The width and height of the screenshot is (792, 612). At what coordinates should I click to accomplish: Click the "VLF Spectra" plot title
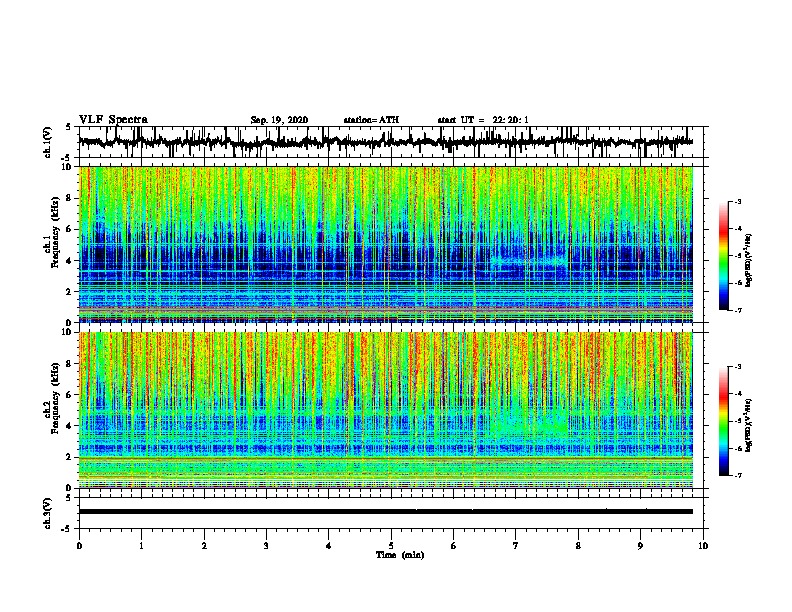point(113,120)
